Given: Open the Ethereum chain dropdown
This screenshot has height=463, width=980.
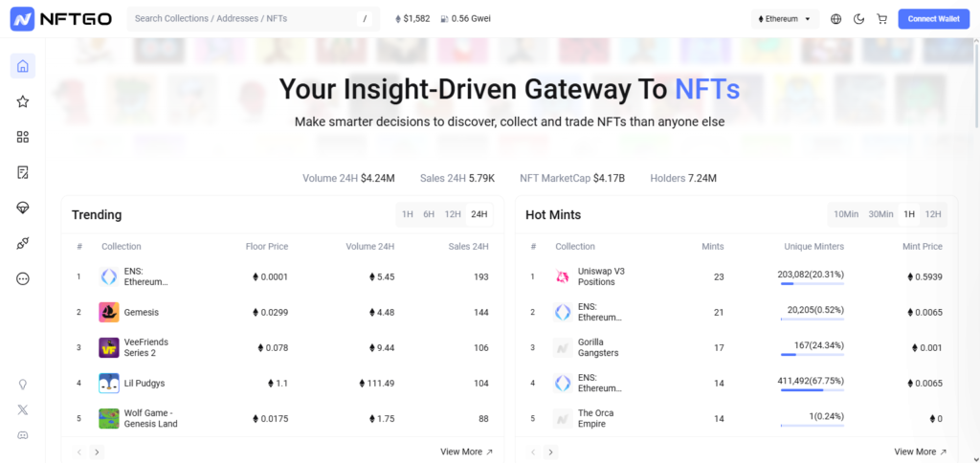Looking at the screenshot, I should (785, 19).
